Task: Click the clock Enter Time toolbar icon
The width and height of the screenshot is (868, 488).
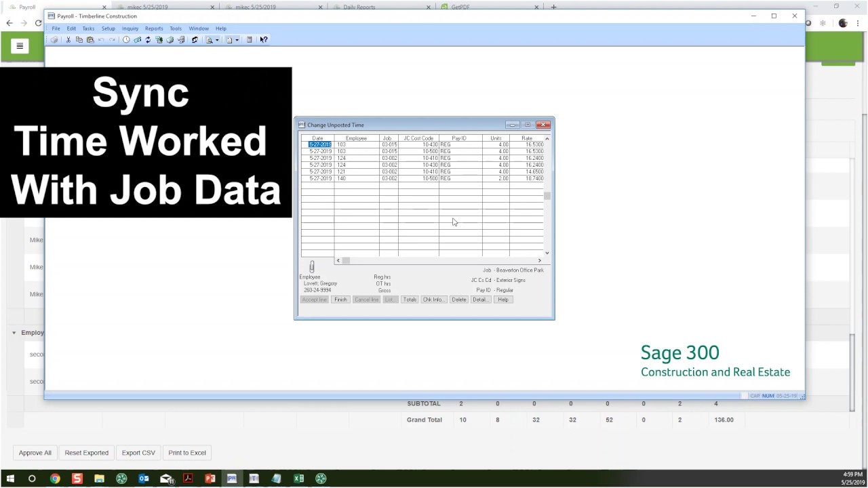Action: [126, 40]
